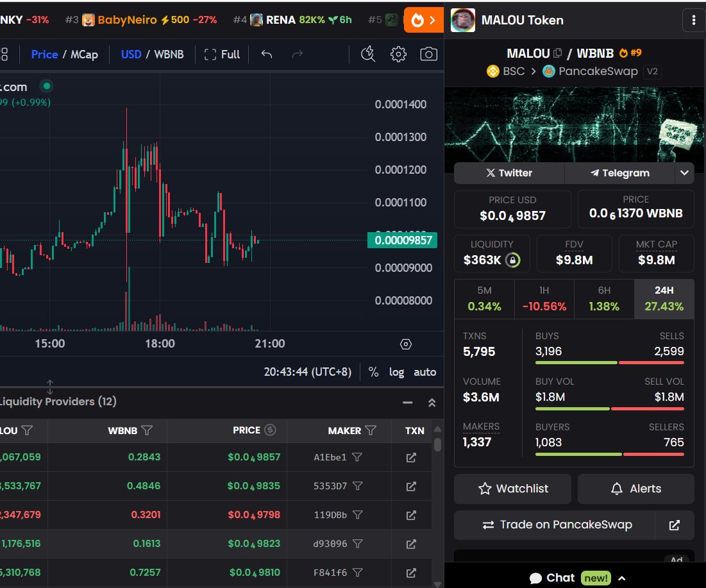Screen dimensions: 706x588
Task: Filter by maker d93096
Action: 358,544
